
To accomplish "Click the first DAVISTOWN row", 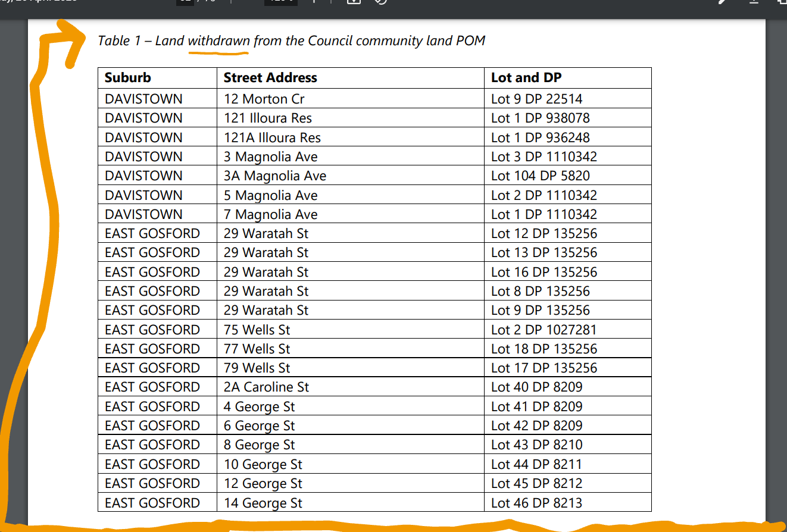I will 143,99.
